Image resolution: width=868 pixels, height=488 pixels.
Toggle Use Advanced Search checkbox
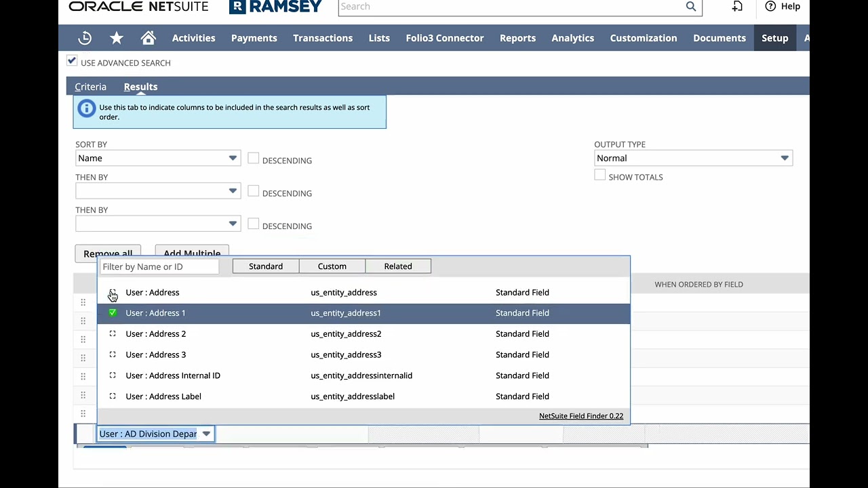pos(72,62)
